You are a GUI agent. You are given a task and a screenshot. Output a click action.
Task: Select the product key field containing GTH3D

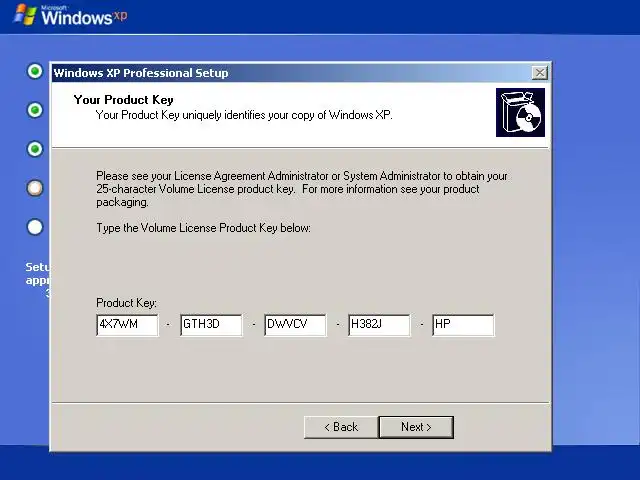[x=211, y=325]
